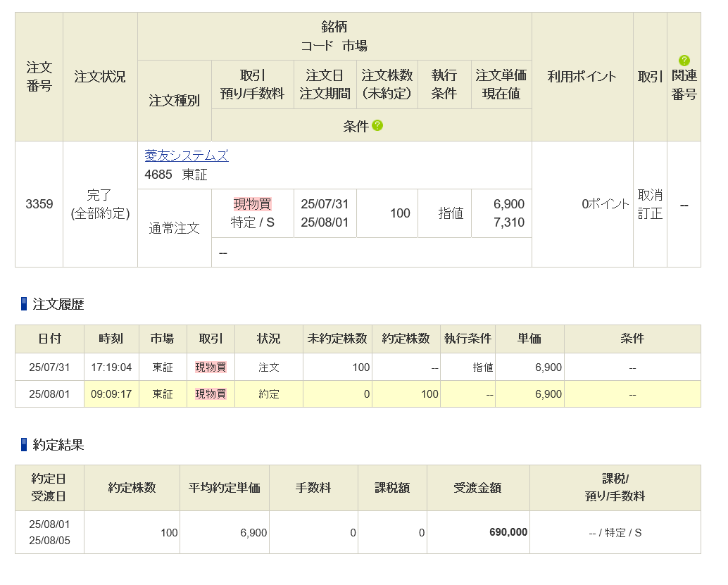
Task: Select order period 25/08/01 in summary
Action: (x=325, y=222)
